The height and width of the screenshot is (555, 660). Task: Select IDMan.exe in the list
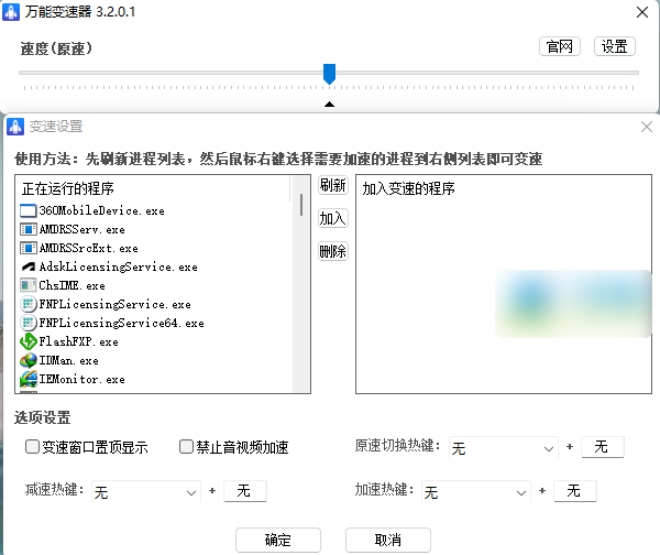(x=69, y=361)
